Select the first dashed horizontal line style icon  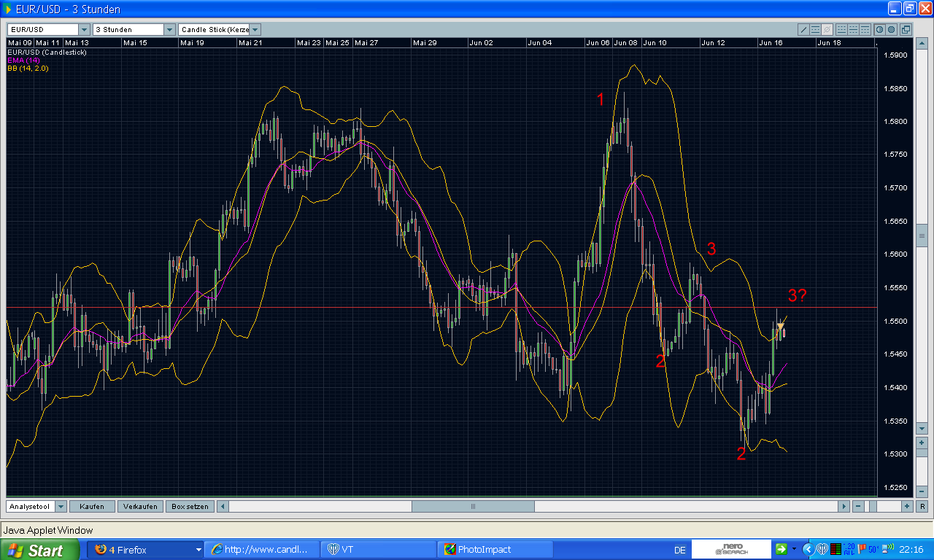pos(841,30)
